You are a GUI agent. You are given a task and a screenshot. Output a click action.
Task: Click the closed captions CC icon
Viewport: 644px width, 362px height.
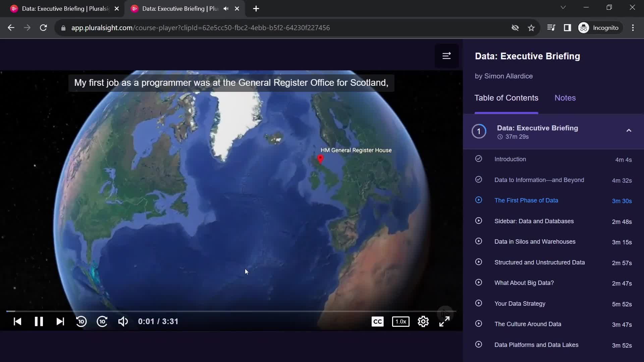(378, 321)
